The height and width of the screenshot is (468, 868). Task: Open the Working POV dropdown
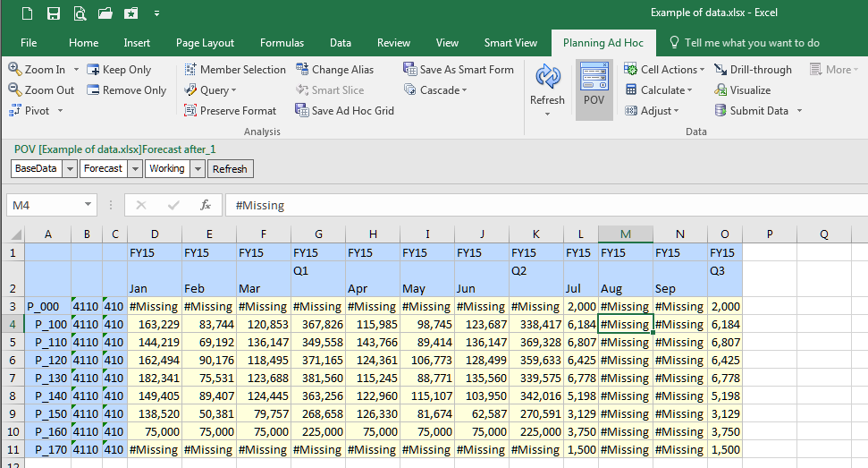tap(198, 168)
